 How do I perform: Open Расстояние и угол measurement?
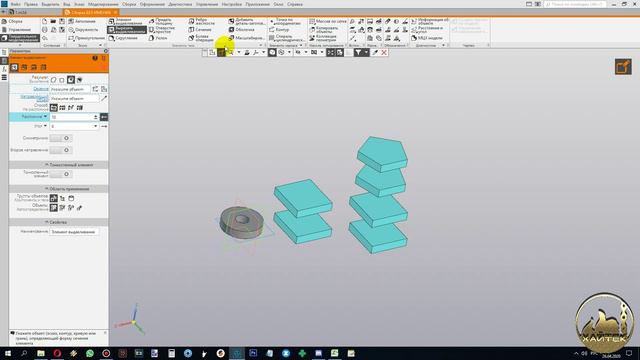point(427,30)
